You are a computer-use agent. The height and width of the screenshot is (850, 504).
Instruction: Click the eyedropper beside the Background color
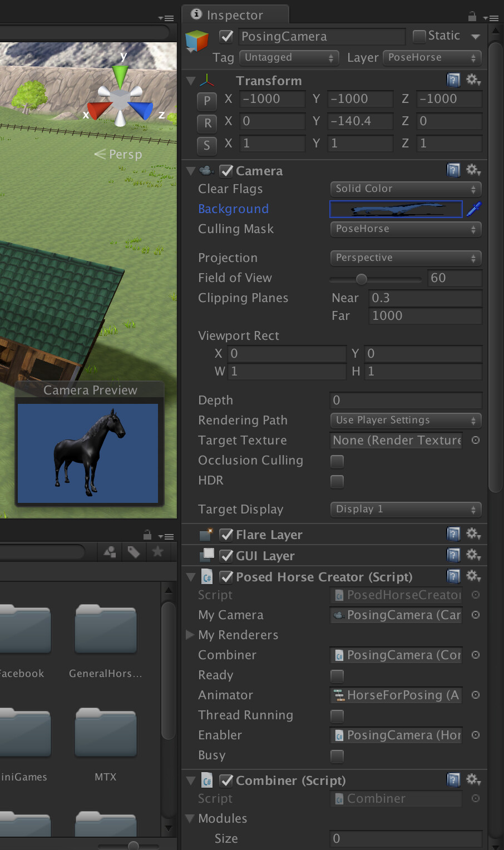(474, 209)
